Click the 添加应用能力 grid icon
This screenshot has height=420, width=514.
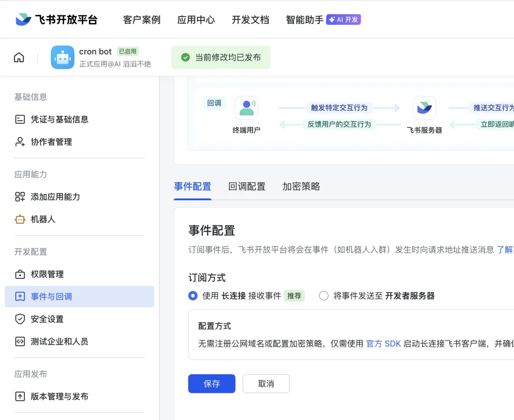[20, 197]
